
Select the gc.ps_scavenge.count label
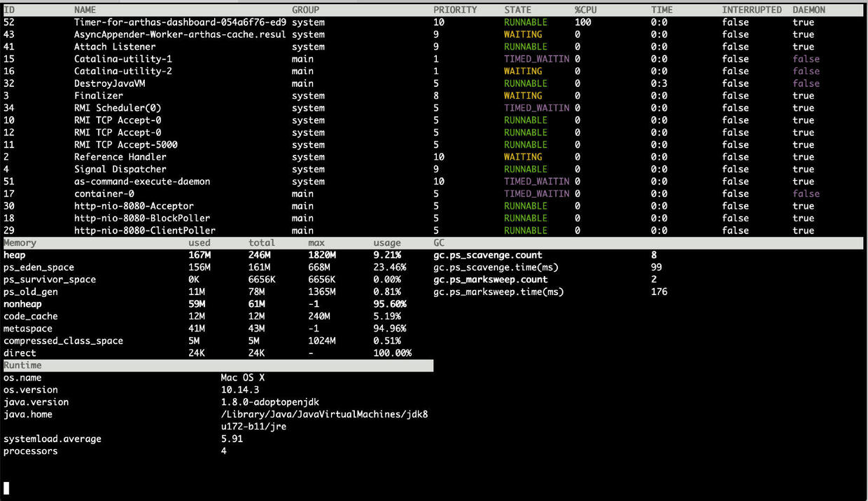[488, 255]
